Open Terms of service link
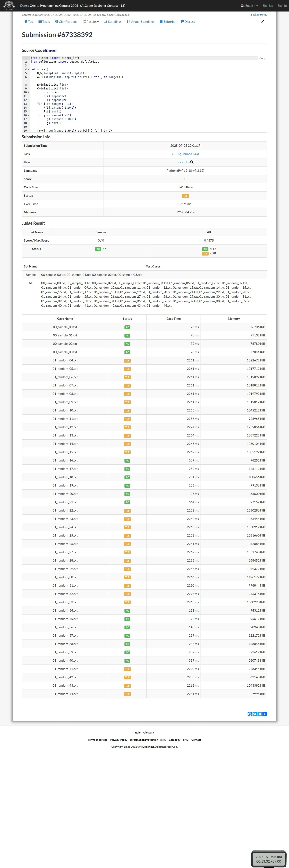The height and width of the screenshot is (868, 289). click(x=97, y=740)
